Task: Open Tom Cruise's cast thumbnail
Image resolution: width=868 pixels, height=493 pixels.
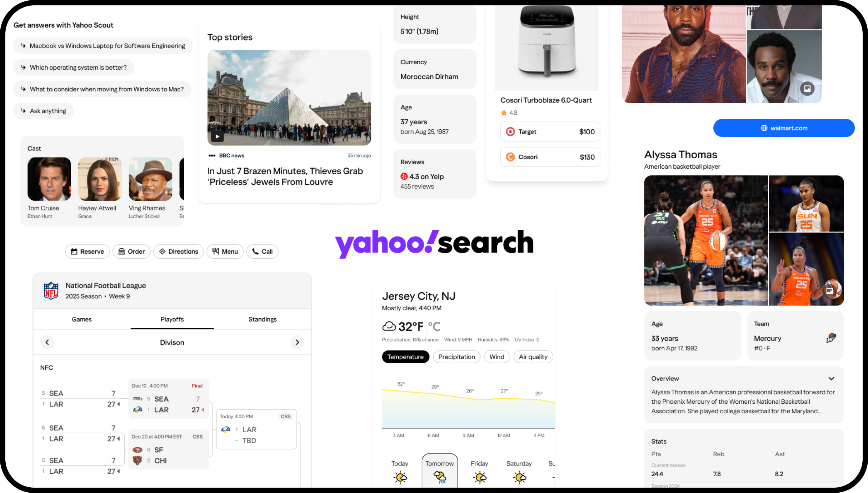Action: coord(49,179)
